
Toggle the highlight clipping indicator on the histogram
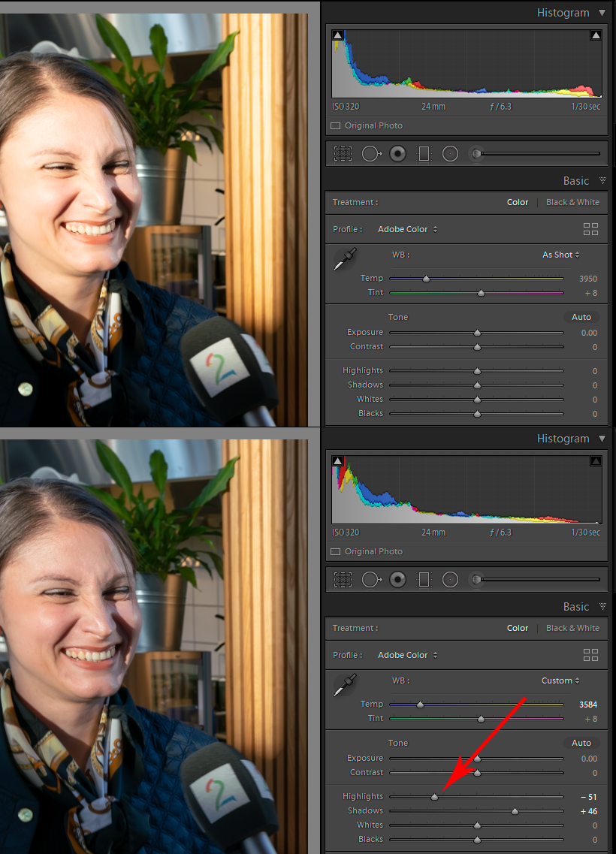(596, 35)
